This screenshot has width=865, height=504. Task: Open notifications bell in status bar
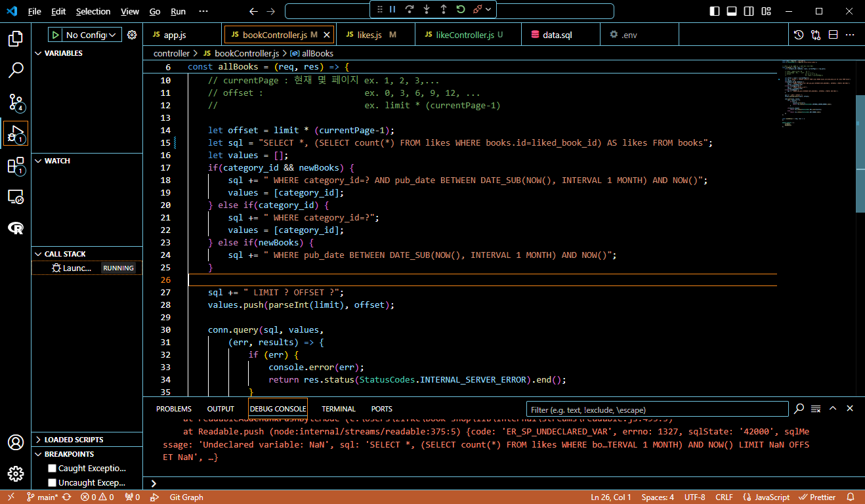(850, 497)
